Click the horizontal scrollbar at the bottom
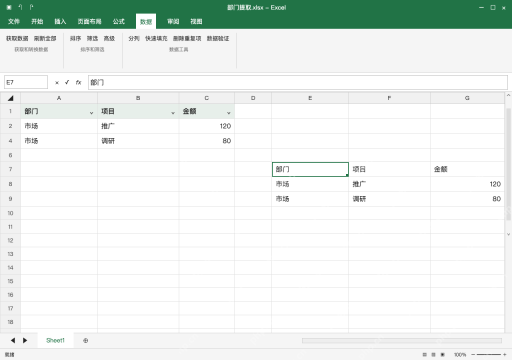Screen dimensions: 512x360 click(x=402, y=340)
